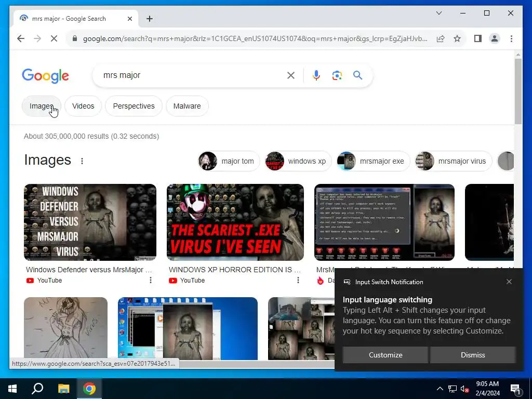Open WINDOWS XP HORROR EDITION link
532x399 pixels.
(235, 270)
